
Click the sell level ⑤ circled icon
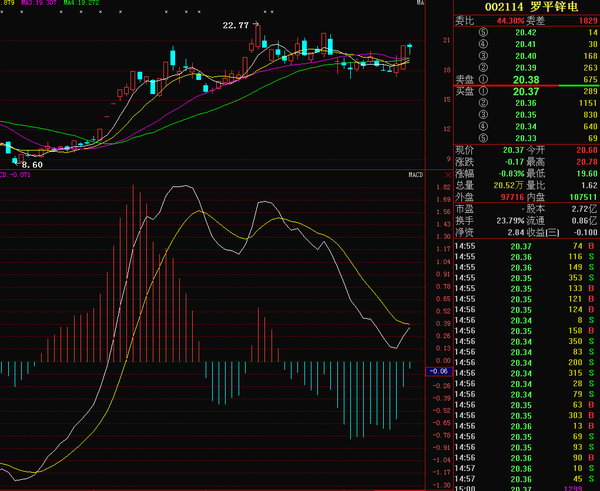point(485,33)
